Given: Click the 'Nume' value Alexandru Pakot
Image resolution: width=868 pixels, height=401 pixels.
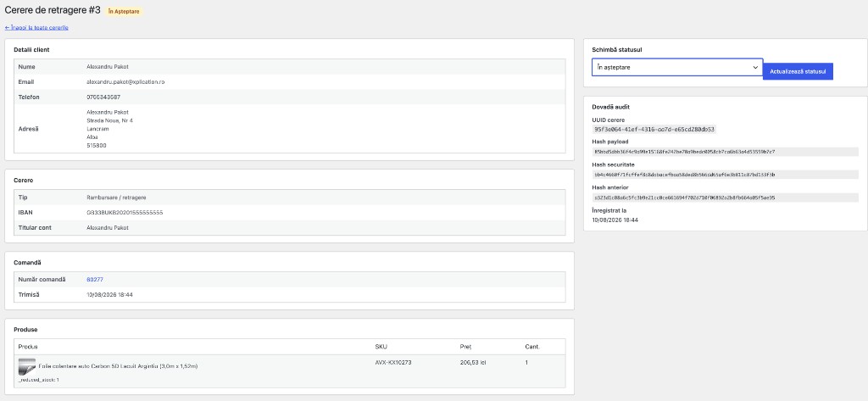Looking at the screenshot, I should [x=108, y=66].
